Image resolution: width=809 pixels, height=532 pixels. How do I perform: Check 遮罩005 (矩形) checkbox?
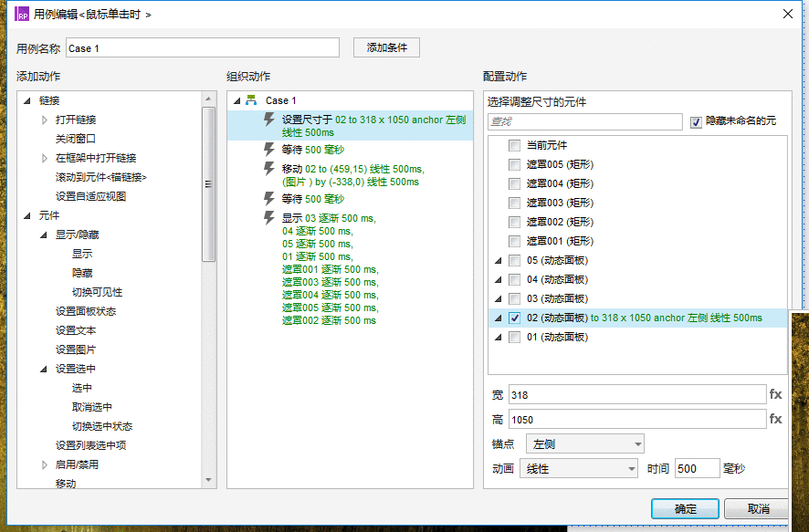514,164
